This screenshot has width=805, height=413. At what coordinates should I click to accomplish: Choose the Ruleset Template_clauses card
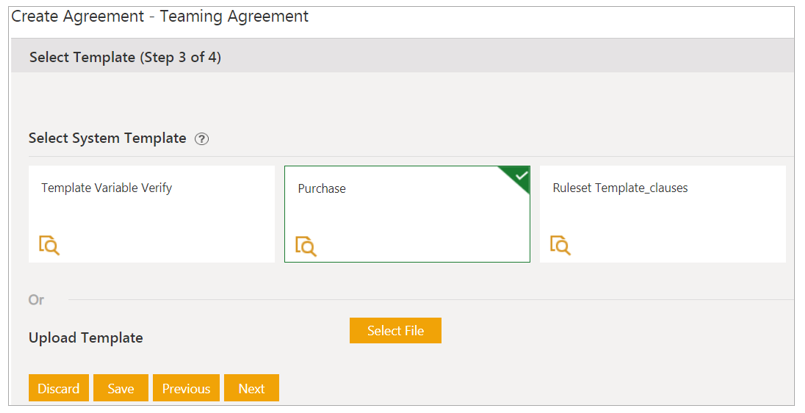(662, 214)
